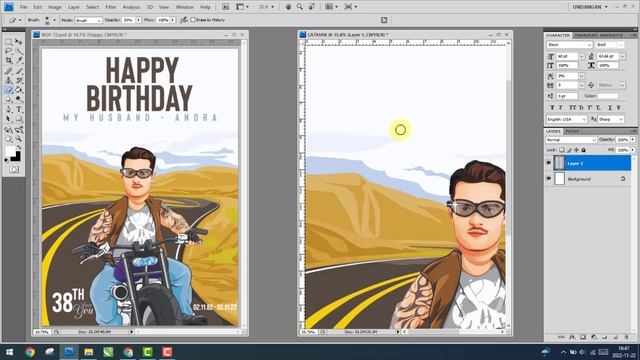Select the Clone Stamp tool

(x=9, y=80)
